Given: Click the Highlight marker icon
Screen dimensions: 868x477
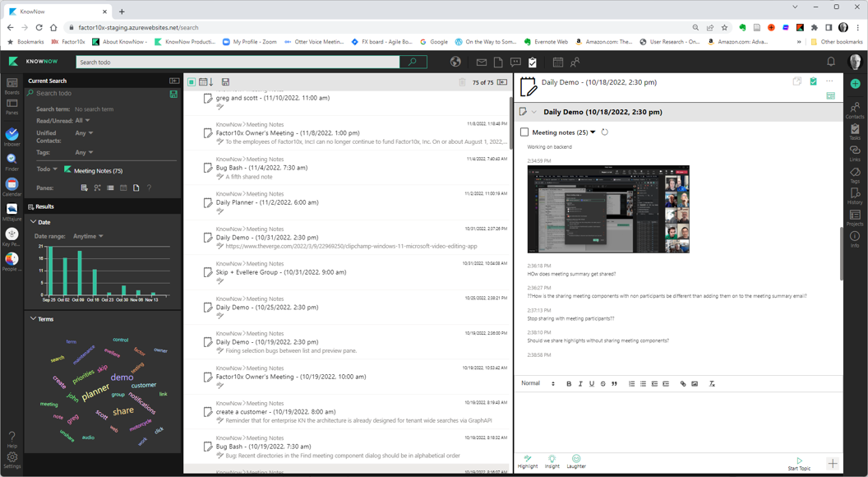Looking at the screenshot, I should click(528, 459).
